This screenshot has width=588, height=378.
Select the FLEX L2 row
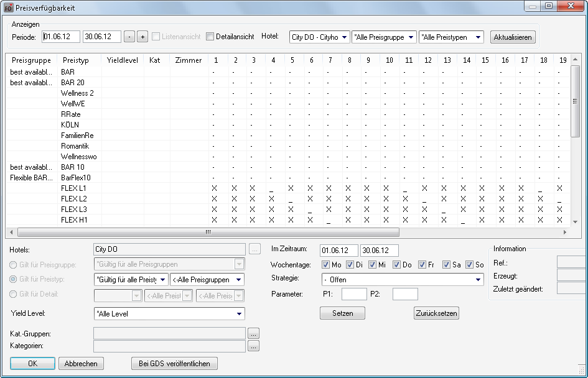[288, 198]
